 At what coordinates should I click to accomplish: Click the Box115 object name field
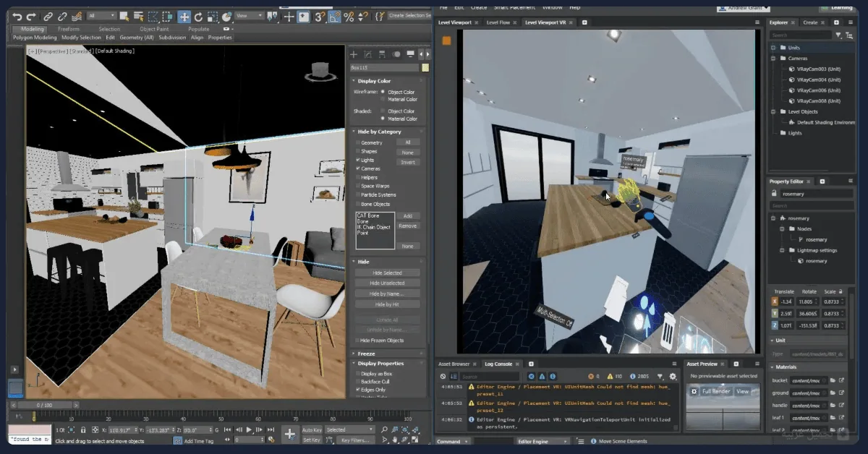point(384,68)
